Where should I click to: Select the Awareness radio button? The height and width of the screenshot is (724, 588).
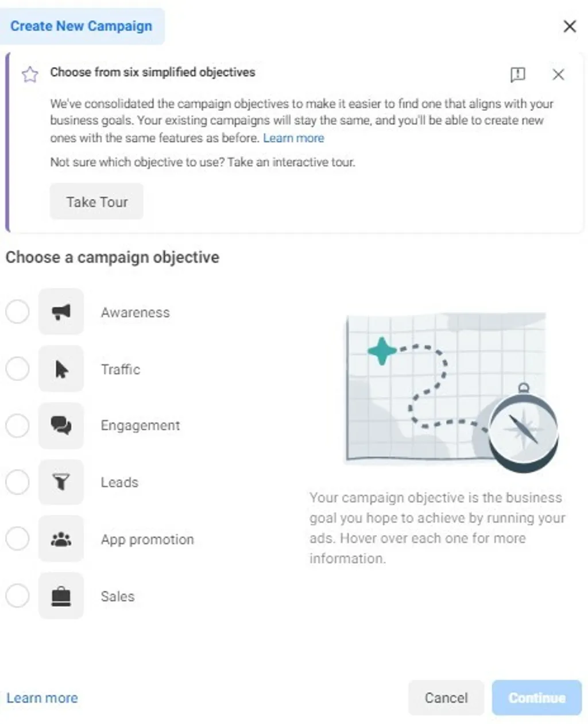(17, 312)
